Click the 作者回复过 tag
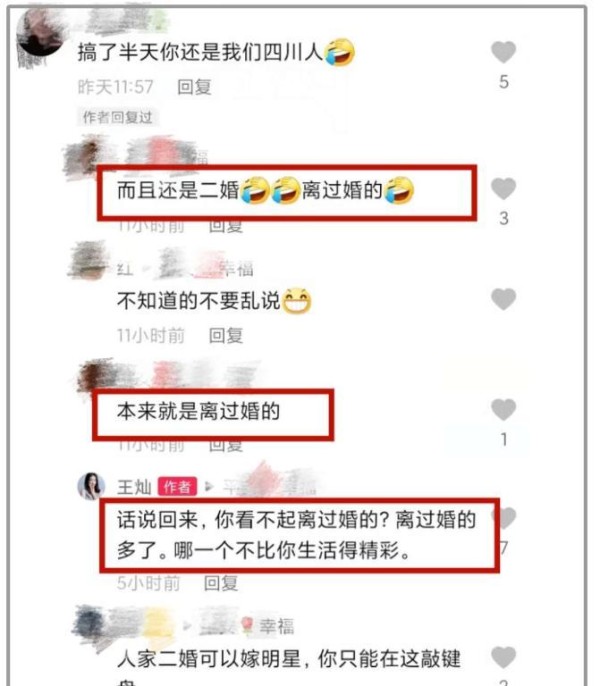This screenshot has height=686, width=600. coord(117,117)
